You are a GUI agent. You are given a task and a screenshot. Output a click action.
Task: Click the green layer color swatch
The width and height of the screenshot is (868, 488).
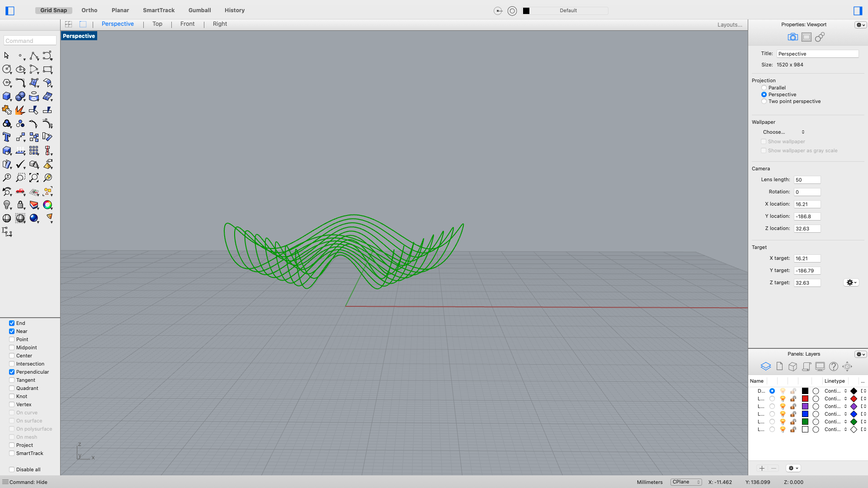click(x=805, y=422)
